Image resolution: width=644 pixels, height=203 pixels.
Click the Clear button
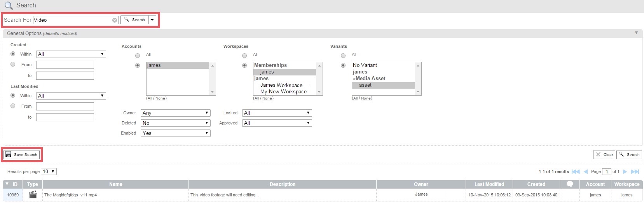pyautogui.click(x=604, y=155)
